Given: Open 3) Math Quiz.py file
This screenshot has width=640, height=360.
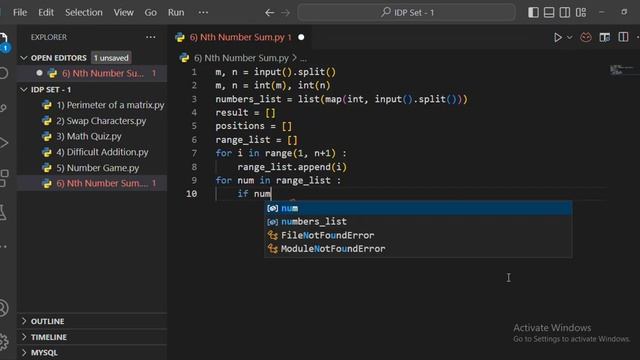Looking at the screenshot, I should click(82, 136).
